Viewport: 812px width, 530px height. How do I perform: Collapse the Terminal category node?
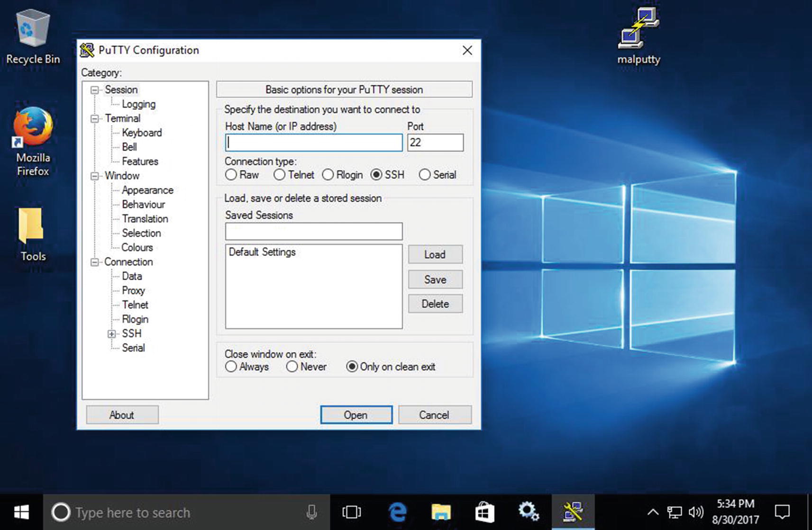click(x=95, y=119)
